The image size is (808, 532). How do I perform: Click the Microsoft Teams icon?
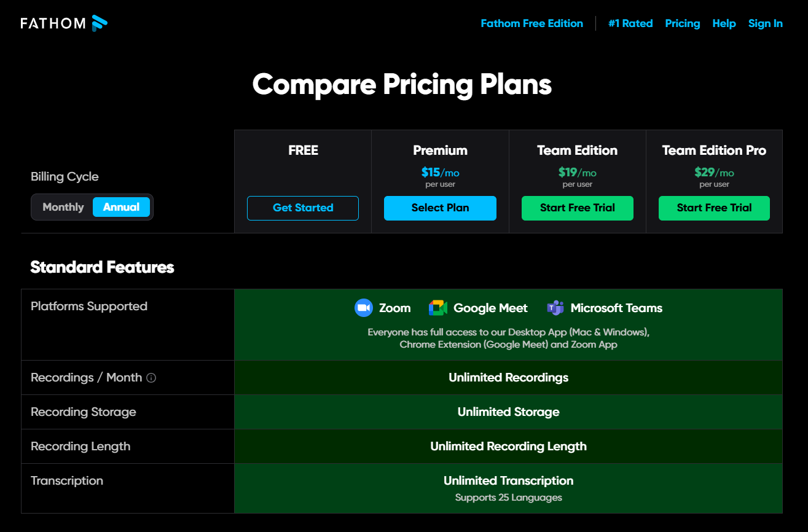click(x=555, y=308)
